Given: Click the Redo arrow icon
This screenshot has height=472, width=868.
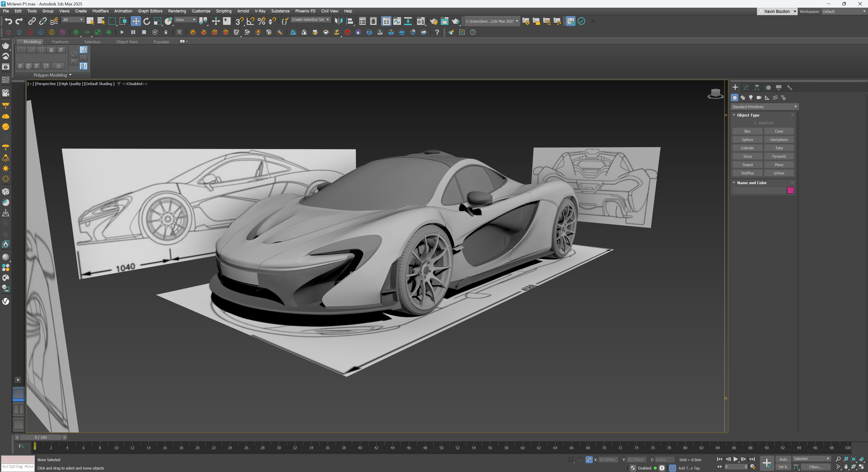Looking at the screenshot, I should 19,21.
